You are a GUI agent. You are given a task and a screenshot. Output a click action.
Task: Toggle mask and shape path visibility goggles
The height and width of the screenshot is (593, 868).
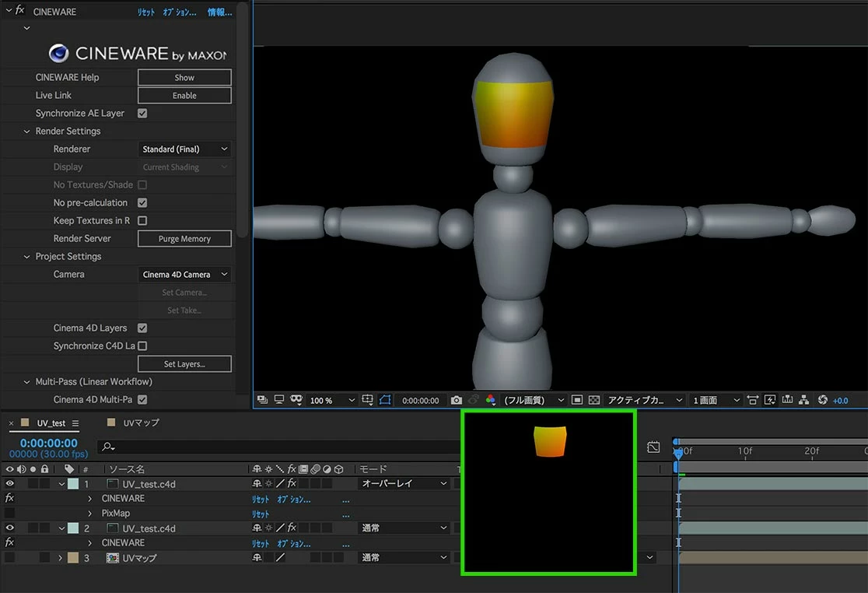point(296,400)
